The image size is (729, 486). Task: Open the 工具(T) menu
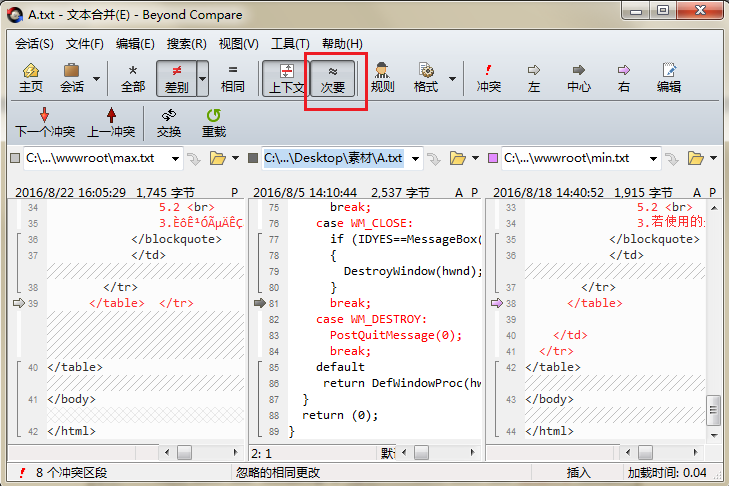290,44
